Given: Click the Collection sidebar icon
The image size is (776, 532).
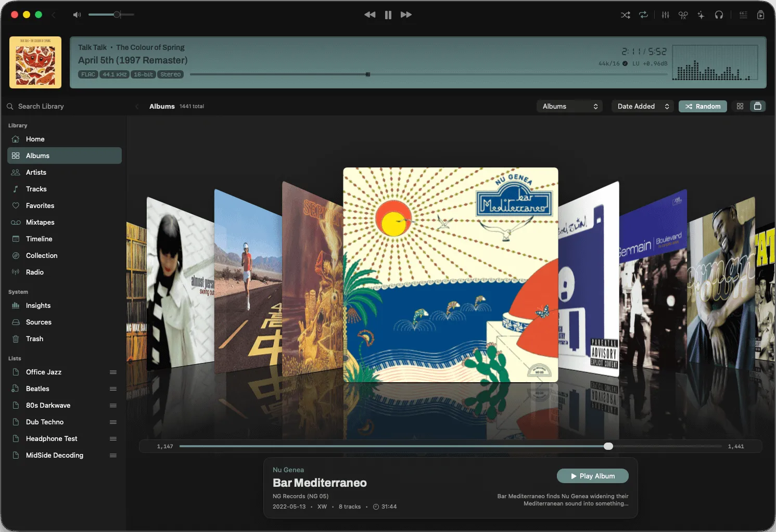Looking at the screenshot, I should (x=16, y=255).
